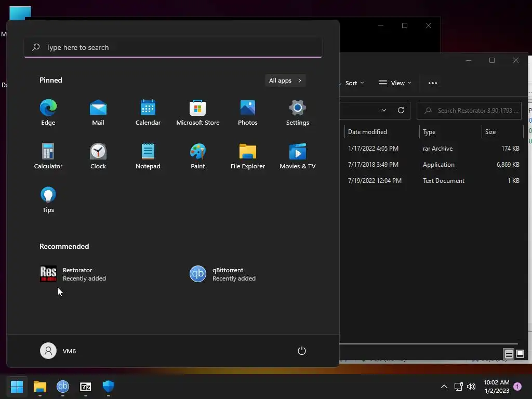This screenshot has height=399, width=532.
Task: Sort by the Size column header
Action: 503,132
